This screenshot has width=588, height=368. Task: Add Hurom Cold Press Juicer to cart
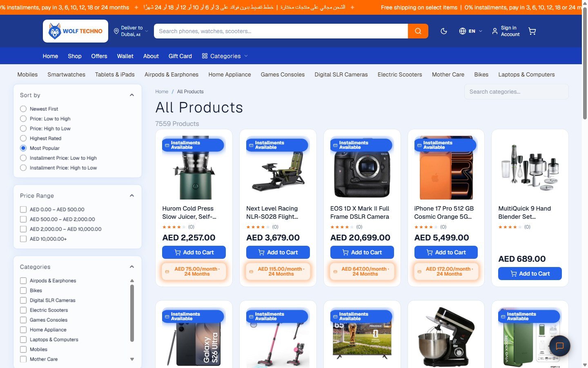(x=194, y=252)
